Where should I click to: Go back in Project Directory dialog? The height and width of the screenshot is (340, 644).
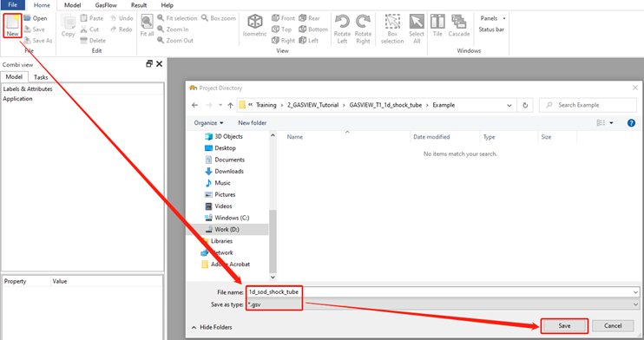click(x=194, y=105)
